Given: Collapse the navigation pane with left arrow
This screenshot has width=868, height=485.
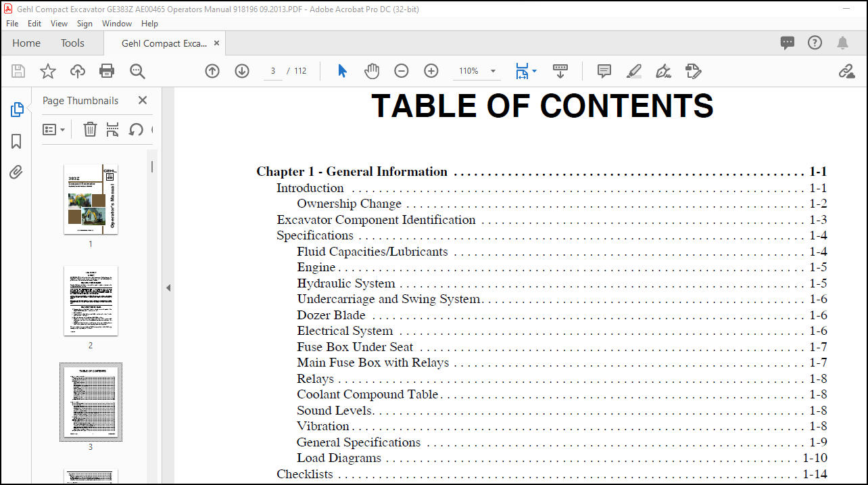Looking at the screenshot, I should [x=168, y=287].
